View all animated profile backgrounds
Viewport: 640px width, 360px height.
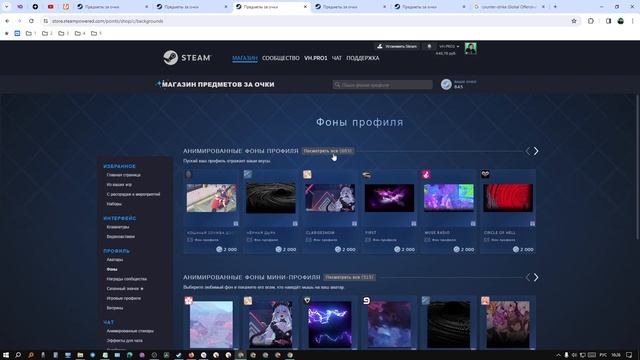pyautogui.click(x=328, y=151)
